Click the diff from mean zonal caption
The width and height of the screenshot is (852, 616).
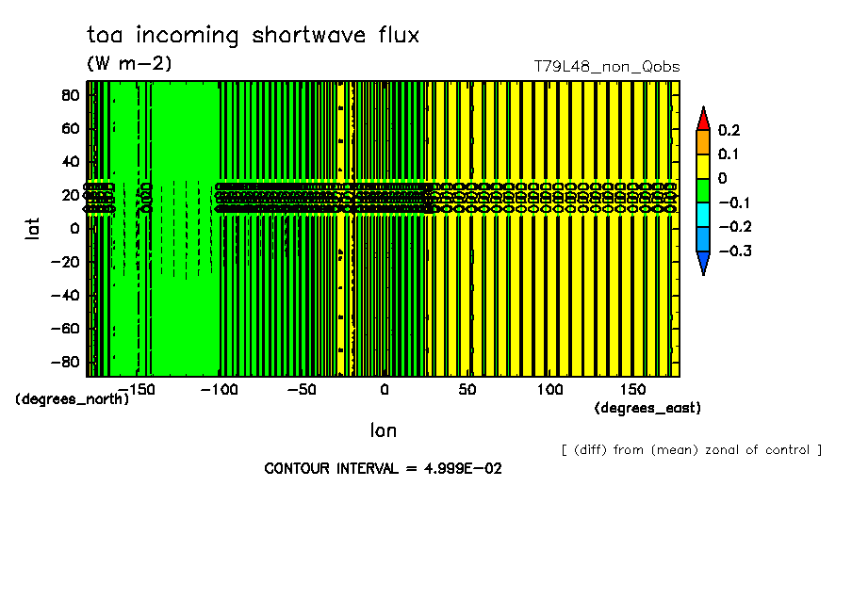691,449
